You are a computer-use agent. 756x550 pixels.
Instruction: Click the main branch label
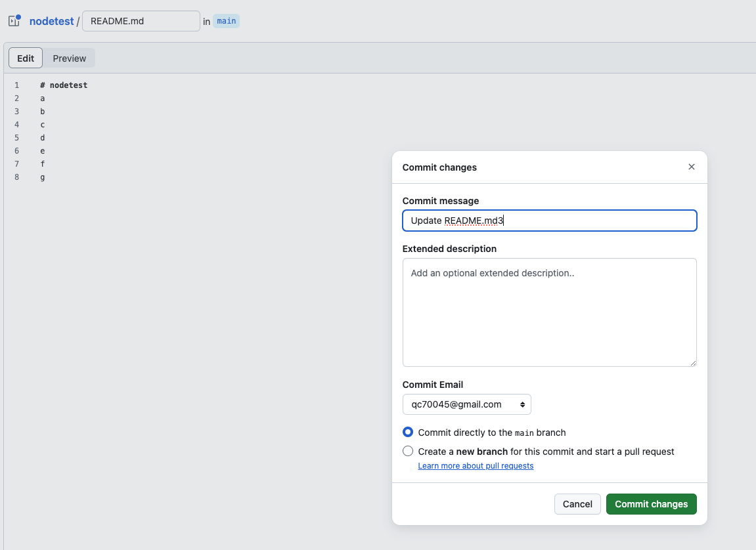[x=226, y=21]
